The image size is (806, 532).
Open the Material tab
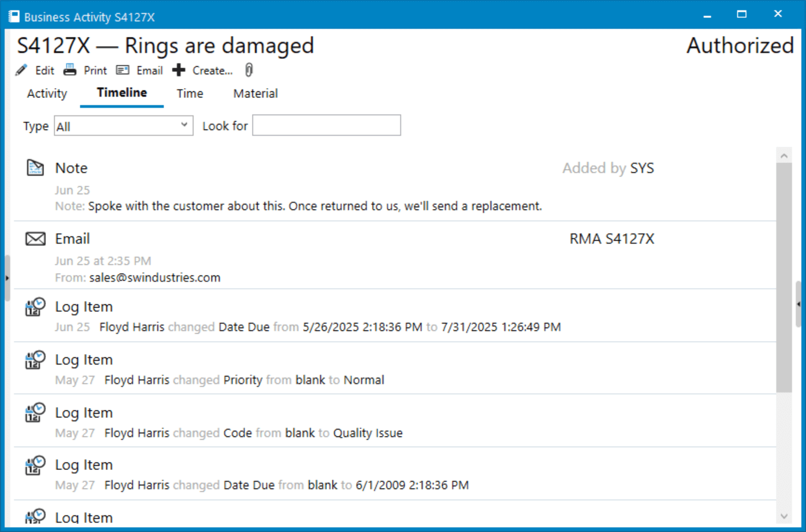(x=256, y=94)
